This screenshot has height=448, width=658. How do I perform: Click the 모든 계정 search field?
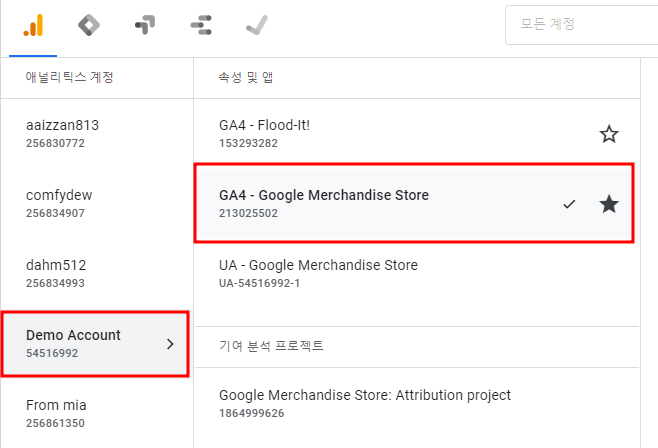point(582,25)
